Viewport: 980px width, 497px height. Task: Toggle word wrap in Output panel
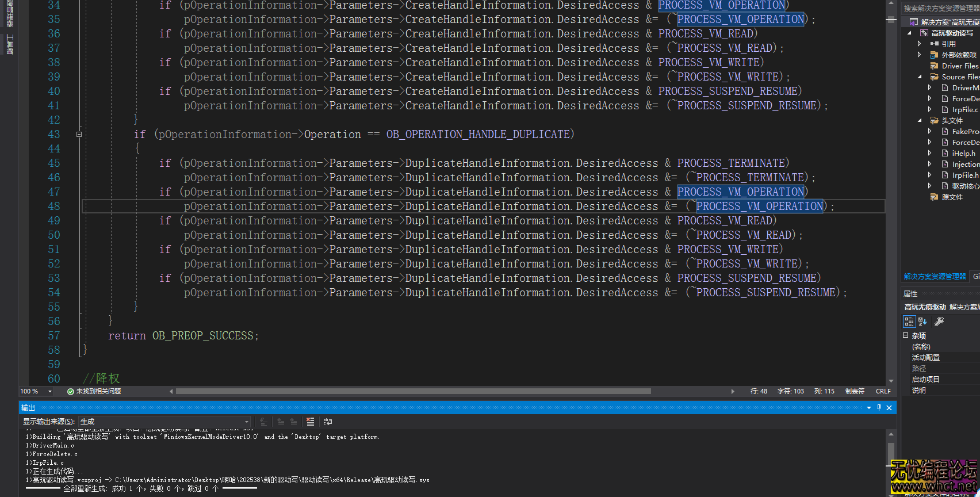tap(328, 422)
